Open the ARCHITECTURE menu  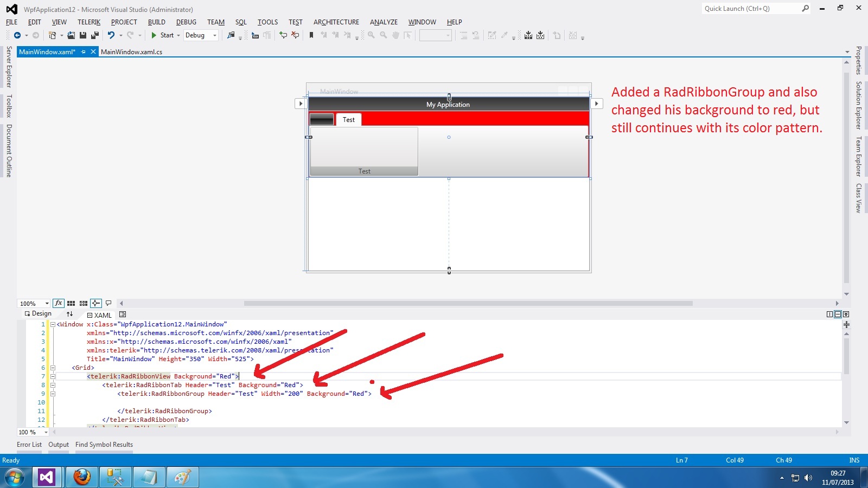coord(336,22)
